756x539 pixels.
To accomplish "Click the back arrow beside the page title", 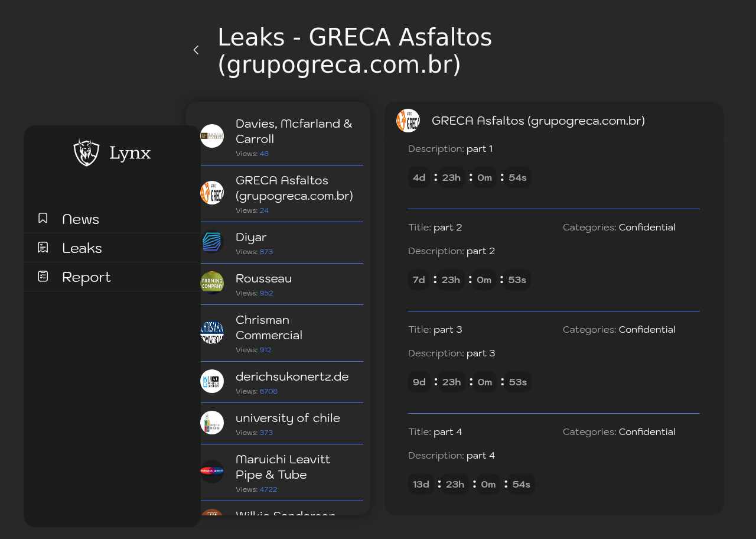I will coord(196,50).
